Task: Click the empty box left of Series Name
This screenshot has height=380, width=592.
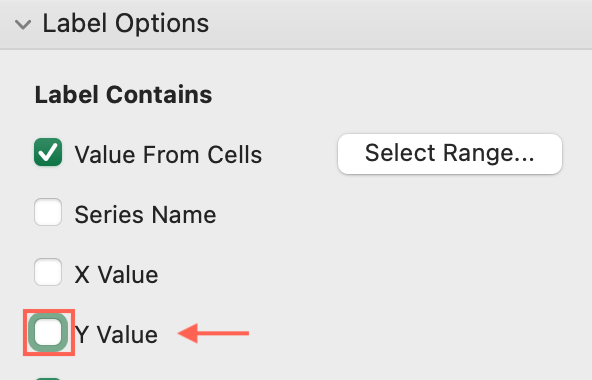Action: (x=48, y=212)
